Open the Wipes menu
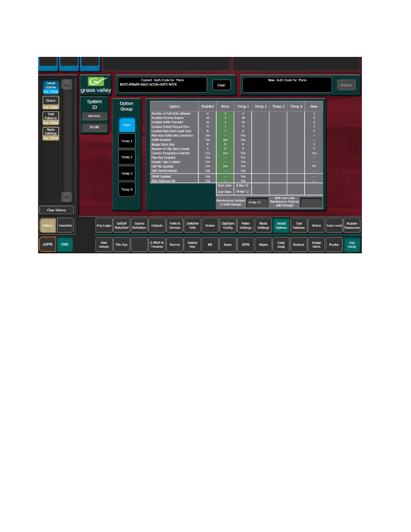Viewport: 411px width, 532px height. point(263,244)
